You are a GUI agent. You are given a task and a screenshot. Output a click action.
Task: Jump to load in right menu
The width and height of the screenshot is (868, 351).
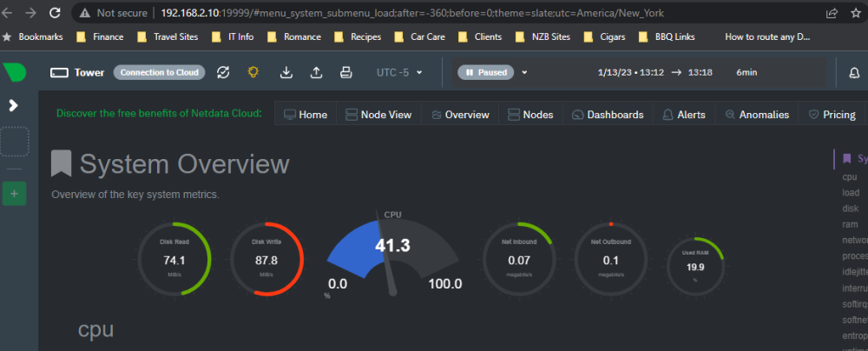pos(851,193)
